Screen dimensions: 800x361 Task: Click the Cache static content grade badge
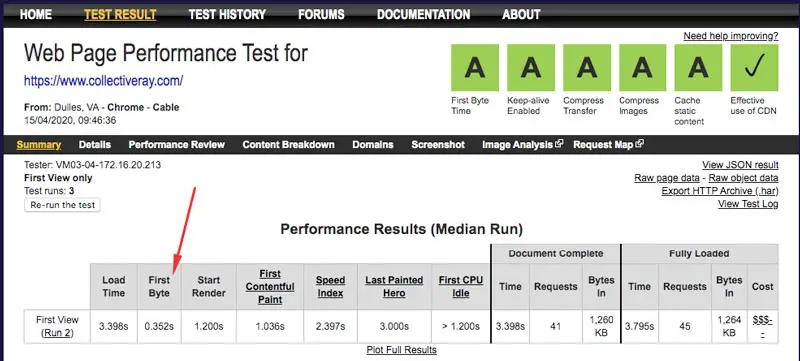pos(698,67)
